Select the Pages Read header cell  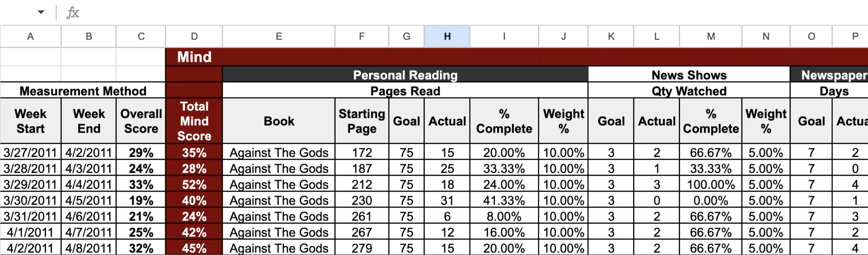405,91
